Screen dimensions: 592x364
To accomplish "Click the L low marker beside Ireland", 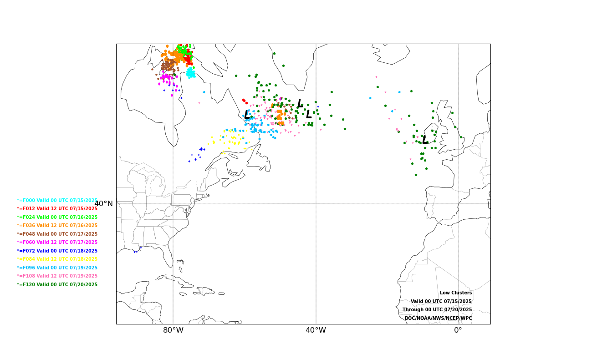I will [x=425, y=140].
